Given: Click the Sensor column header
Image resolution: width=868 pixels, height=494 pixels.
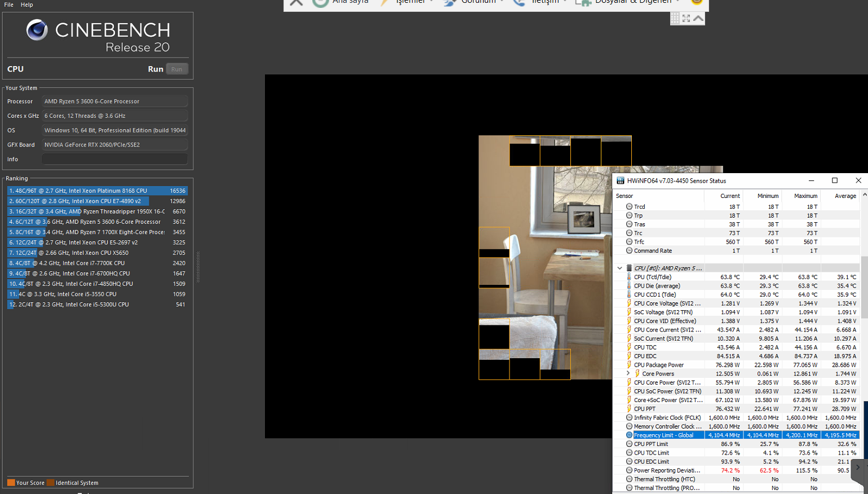Looking at the screenshot, I should pos(658,196).
